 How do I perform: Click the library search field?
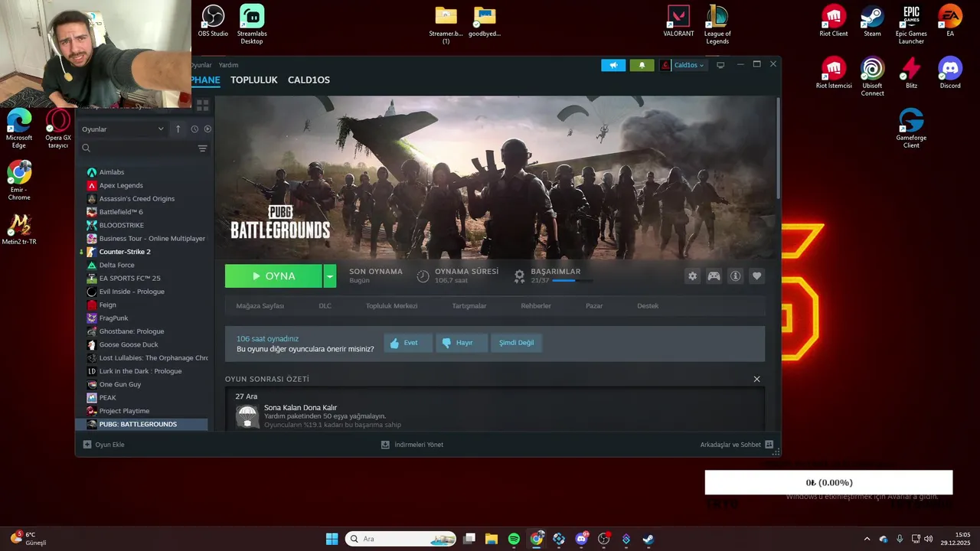tap(138, 148)
